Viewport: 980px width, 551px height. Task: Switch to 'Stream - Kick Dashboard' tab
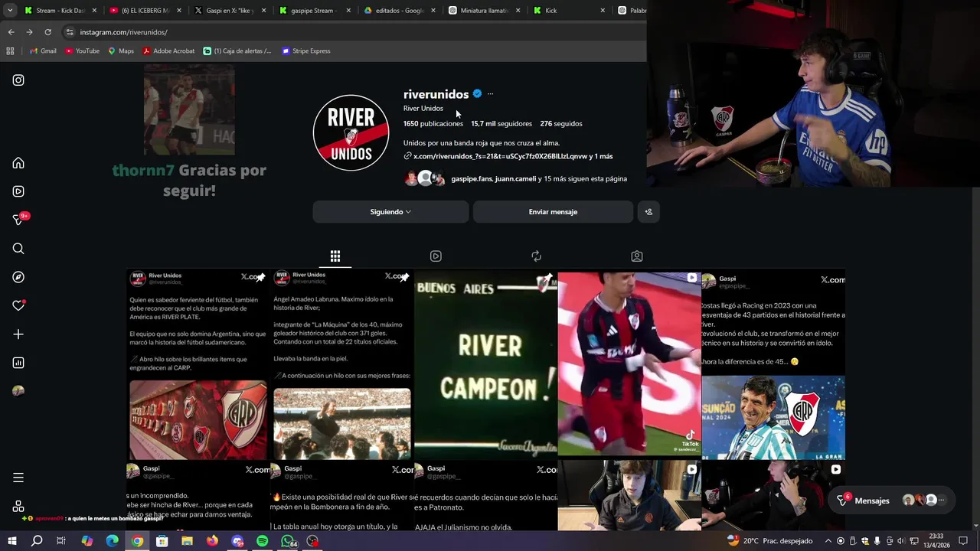coord(61,11)
